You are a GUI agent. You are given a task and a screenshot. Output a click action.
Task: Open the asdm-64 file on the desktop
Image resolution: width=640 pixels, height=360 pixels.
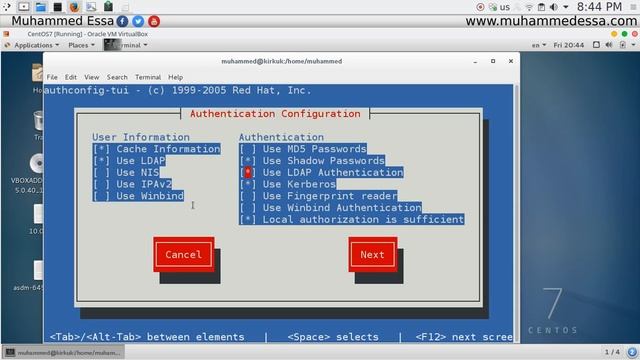[38, 270]
